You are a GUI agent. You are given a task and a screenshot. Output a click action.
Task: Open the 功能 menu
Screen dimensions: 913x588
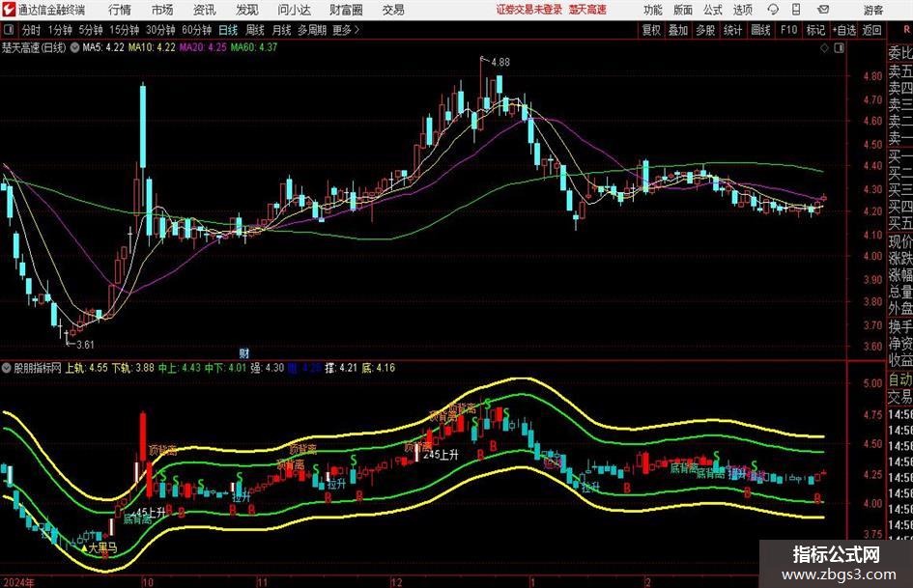[x=653, y=10]
